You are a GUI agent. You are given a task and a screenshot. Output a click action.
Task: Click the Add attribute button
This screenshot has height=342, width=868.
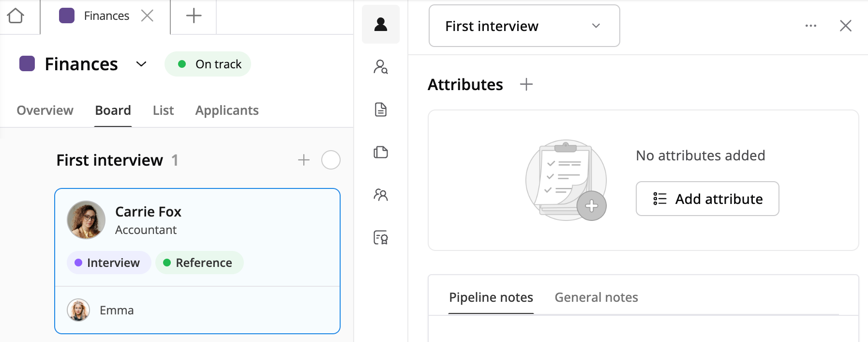pyautogui.click(x=707, y=199)
